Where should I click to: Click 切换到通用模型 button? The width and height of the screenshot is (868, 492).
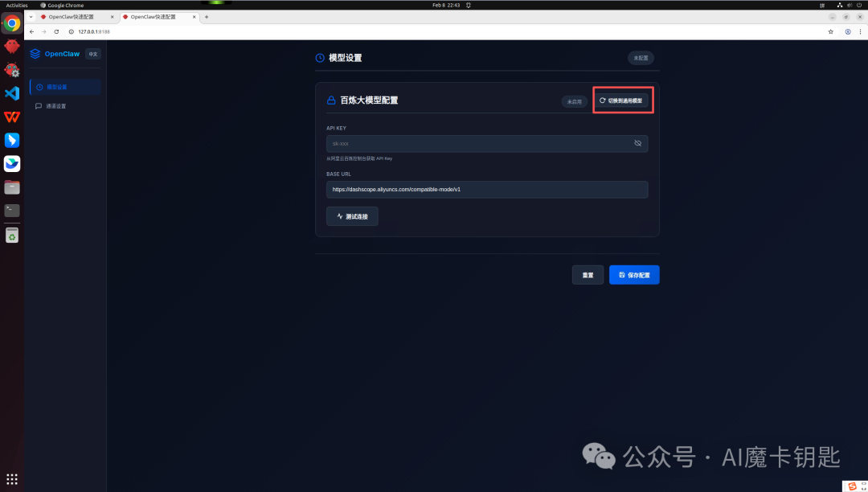click(621, 100)
